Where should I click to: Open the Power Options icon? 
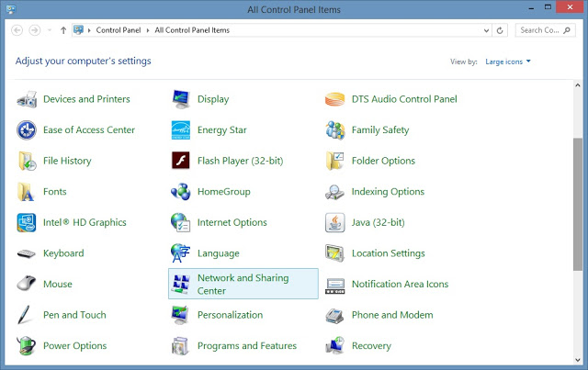[x=27, y=346]
